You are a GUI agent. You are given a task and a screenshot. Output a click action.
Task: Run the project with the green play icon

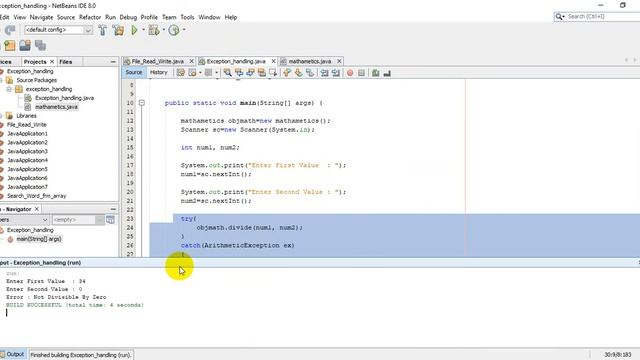(x=134, y=30)
